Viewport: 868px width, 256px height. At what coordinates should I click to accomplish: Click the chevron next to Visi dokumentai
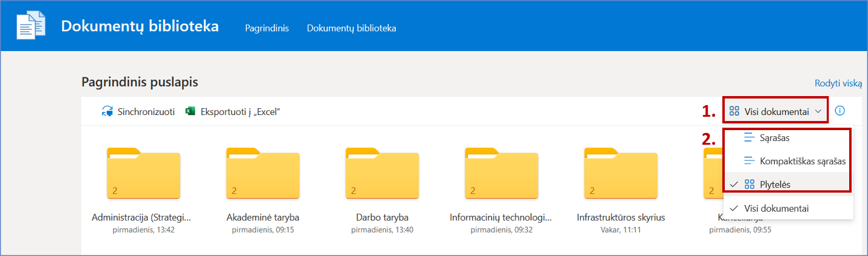point(818,111)
